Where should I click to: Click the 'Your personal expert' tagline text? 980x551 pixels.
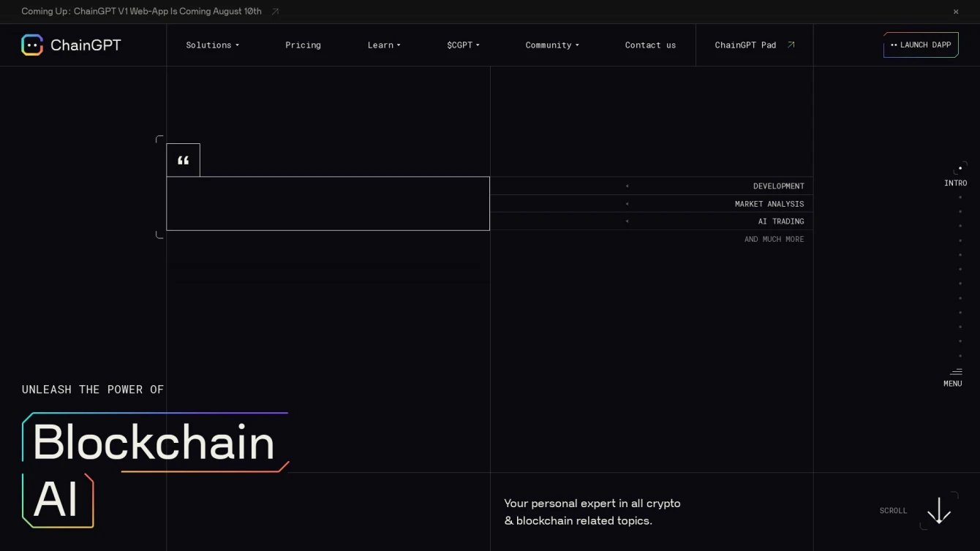(592, 512)
